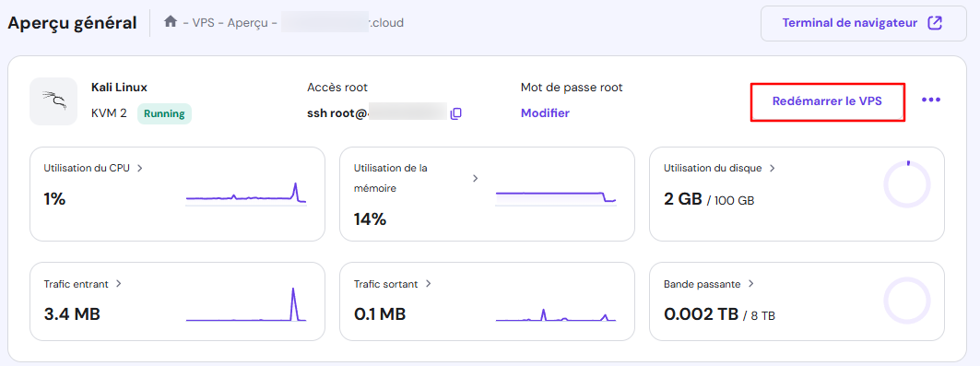This screenshot has width=980, height=366.
Task: Click the 3.4 MB incoming traffic value
Action: pyautogui.click(x=73, y=314)
